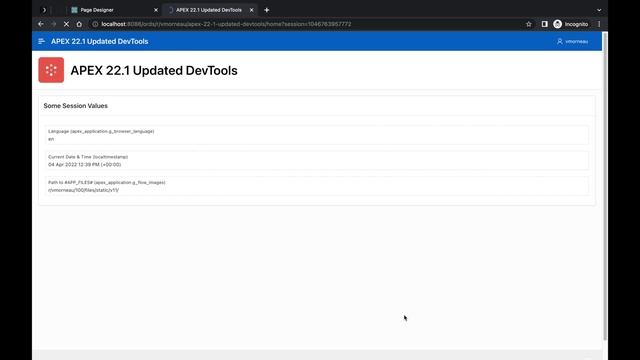Click the page vertical scrollbar
This screenshot has height=360, width=640.
click(x=605, y=186)
